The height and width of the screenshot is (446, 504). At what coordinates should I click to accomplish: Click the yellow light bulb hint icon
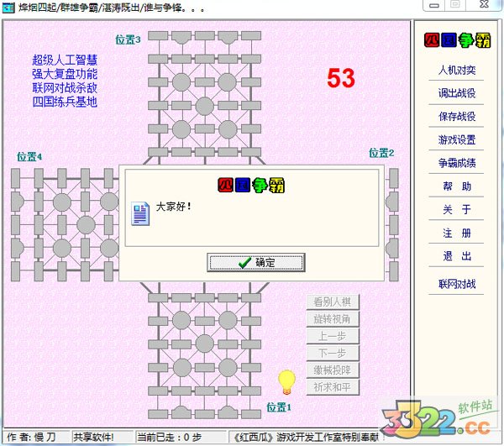286,382
